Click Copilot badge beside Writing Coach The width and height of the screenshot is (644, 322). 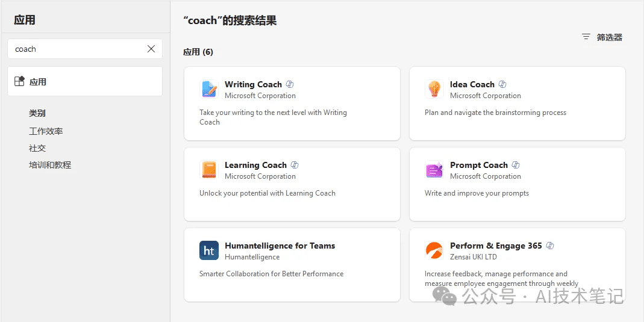click(290, 84)
